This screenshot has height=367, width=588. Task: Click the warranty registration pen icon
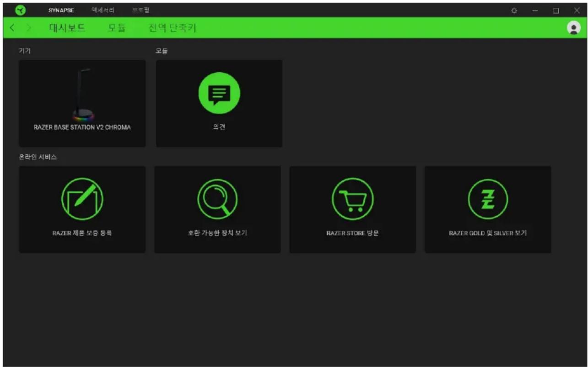coord(82,199)
